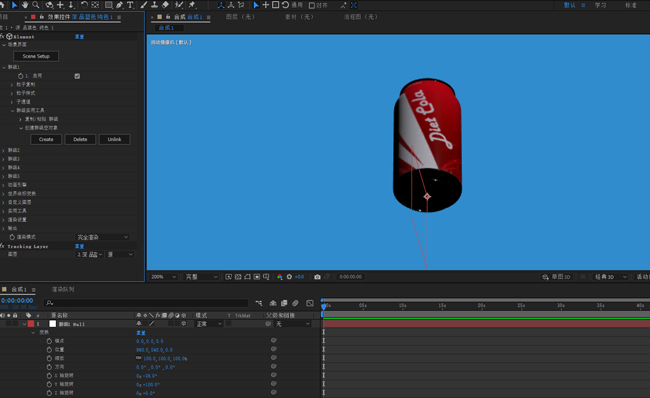Click the frame blending icon in timeline
This screenshot has height=398, width=650.
click(284, 303)
